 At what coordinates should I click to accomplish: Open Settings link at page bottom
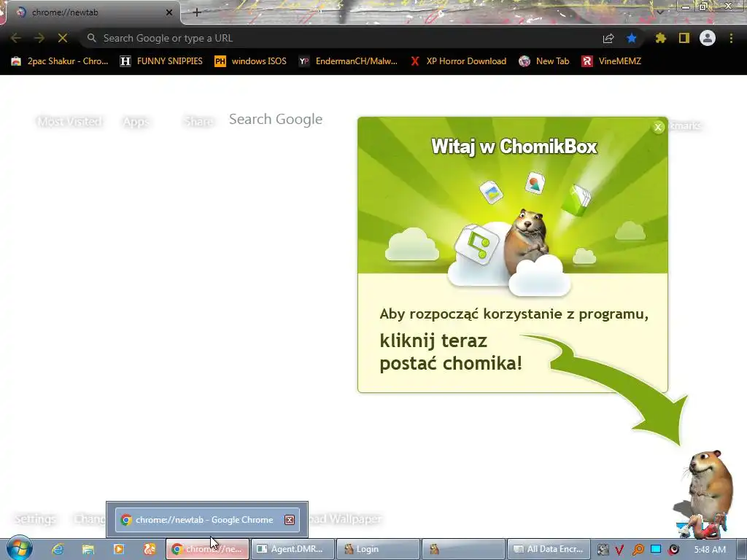point(35,519)
